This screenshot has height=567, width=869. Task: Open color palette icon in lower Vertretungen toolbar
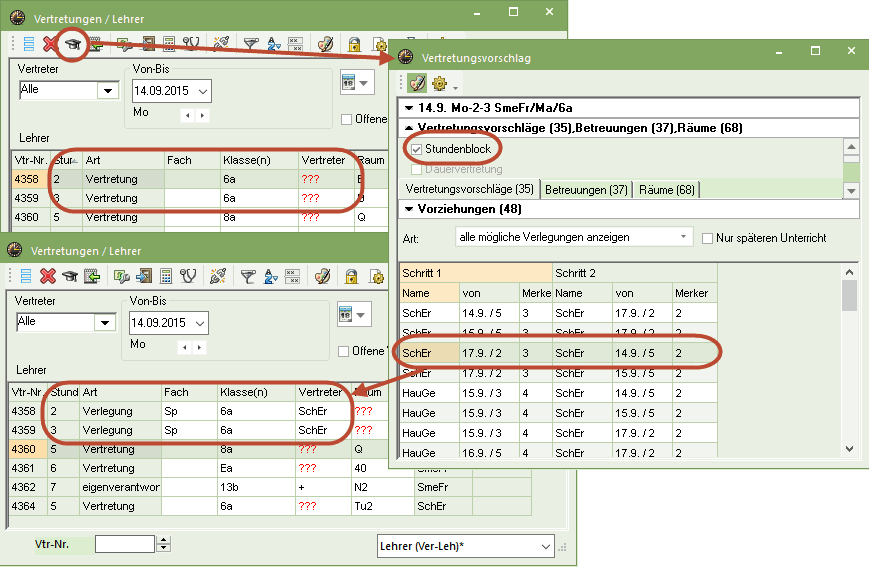click(322, 275)
